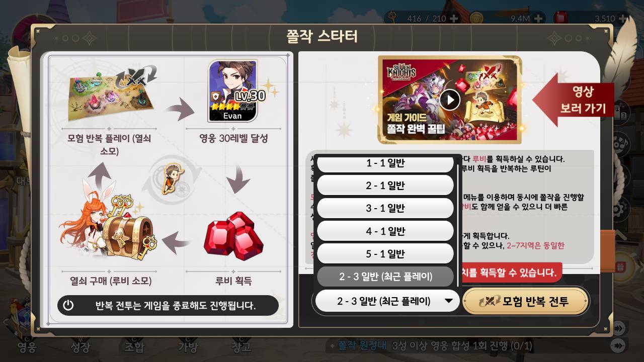Viewport: 644px width, 362px height.
Task: Click the Evan Lv.30 hero portrait
Action: coord(232,91)
